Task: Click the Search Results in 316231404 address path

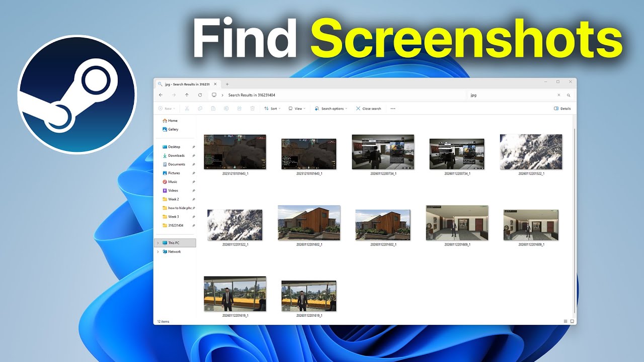Action: 252,95
